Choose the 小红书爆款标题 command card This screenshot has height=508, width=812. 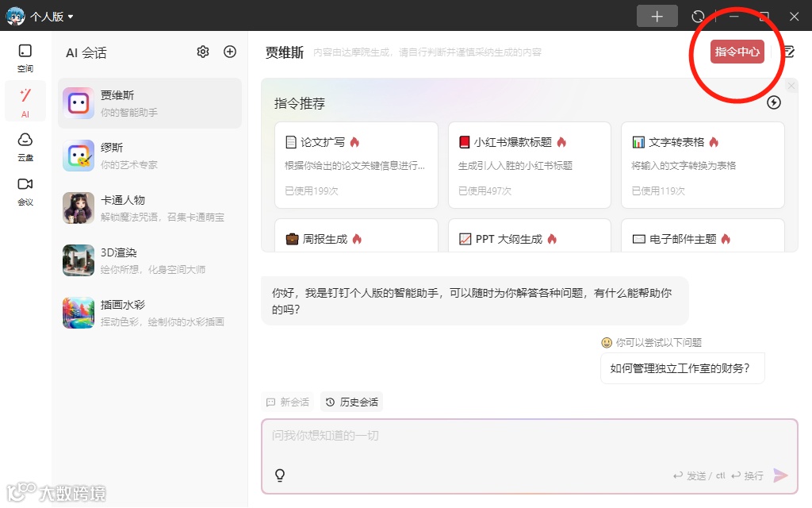pos(529,165)
